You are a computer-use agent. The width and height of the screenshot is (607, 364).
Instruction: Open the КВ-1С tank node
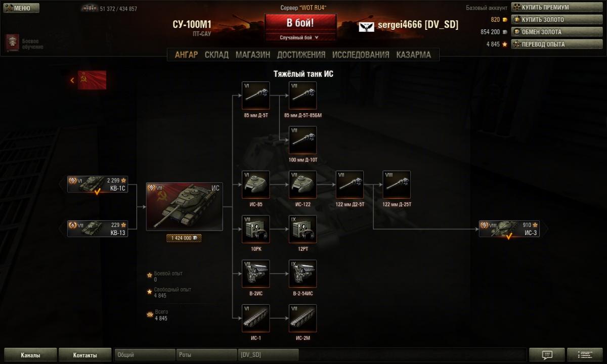click(x=98, y=185)
